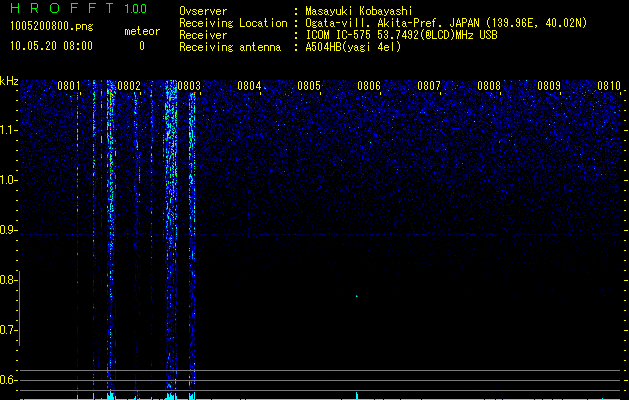Click the date stamp 10.05.20 08:00
The height and width of the screenshot is (400, 629).
(x=51, y=46)
